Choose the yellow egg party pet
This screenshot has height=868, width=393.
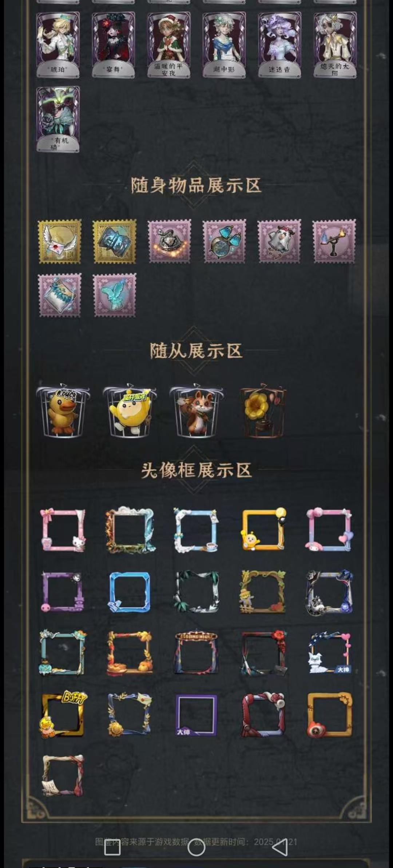point(130,410)
